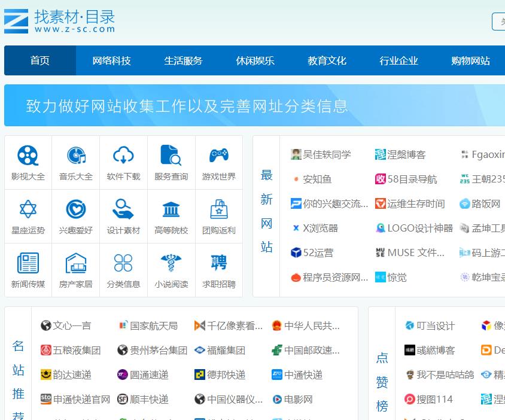The height and width of the screenshot is (420, 505).
Task: Open the LOGO设计神器 link
Action: pyautogui.click(x=420, y=229)
